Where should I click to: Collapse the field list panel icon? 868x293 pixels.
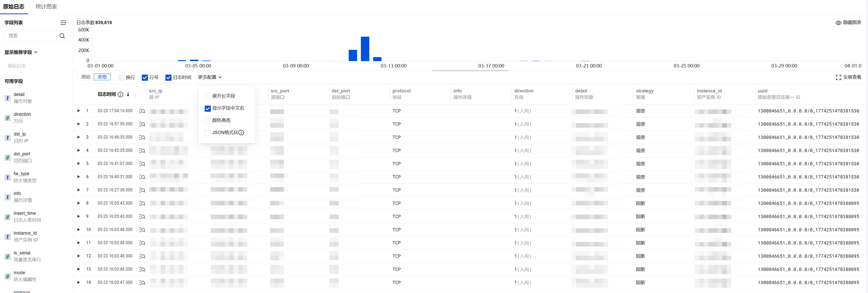(63, 23)
